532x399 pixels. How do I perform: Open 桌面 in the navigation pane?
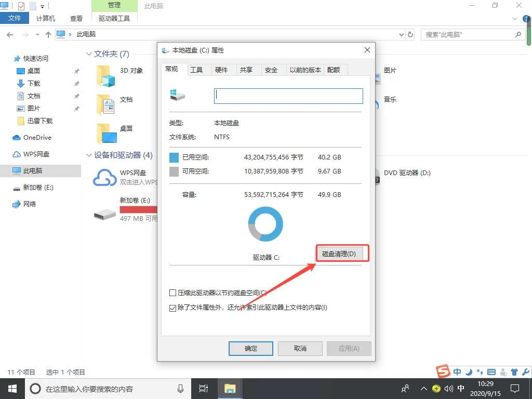point(29,71)
